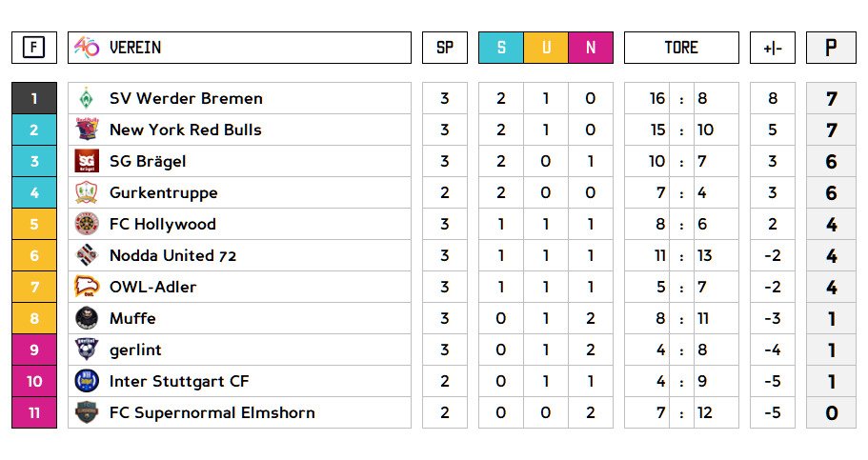Image resolution: width=868 pixels, height=460 pixels.
Task: Click the F icon in header
Action: click(34, 48)
